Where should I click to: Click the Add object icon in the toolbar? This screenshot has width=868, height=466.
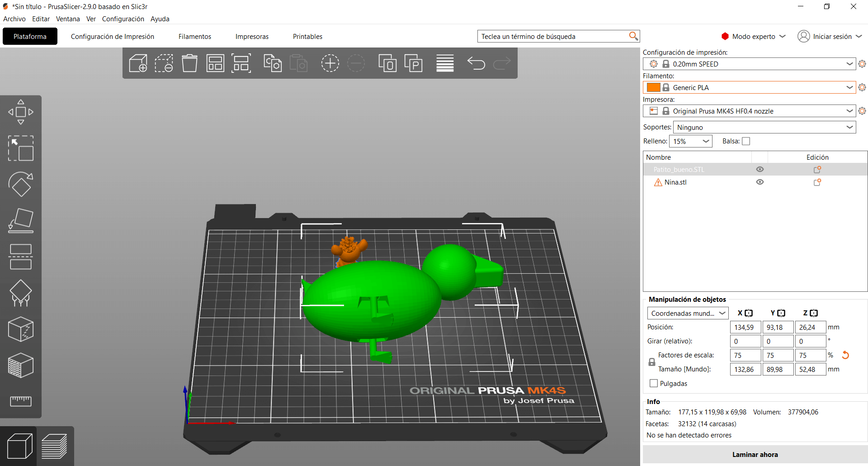138,63
